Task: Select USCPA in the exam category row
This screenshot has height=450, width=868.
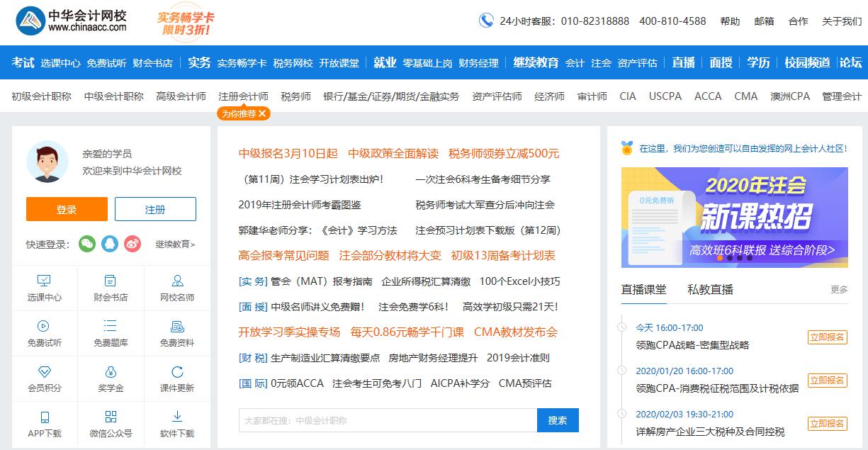Action: (665, 96)
